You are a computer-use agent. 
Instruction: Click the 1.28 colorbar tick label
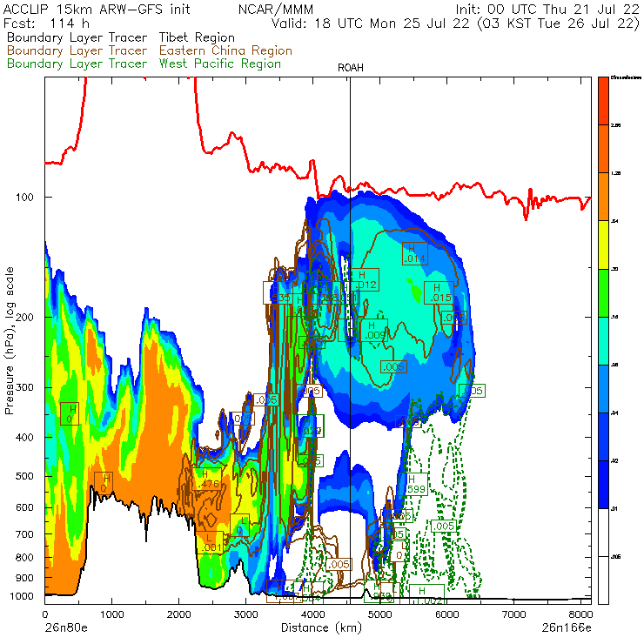point(615,173)
